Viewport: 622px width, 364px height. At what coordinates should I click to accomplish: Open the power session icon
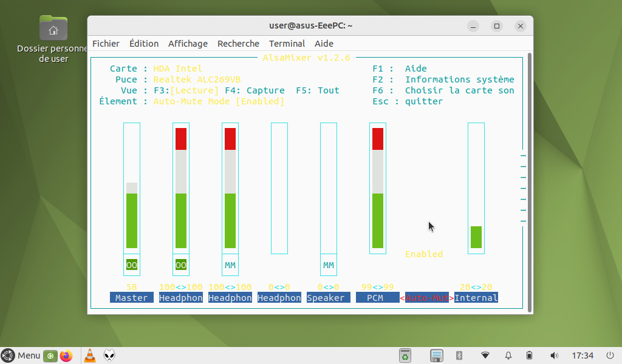[610, 356]
